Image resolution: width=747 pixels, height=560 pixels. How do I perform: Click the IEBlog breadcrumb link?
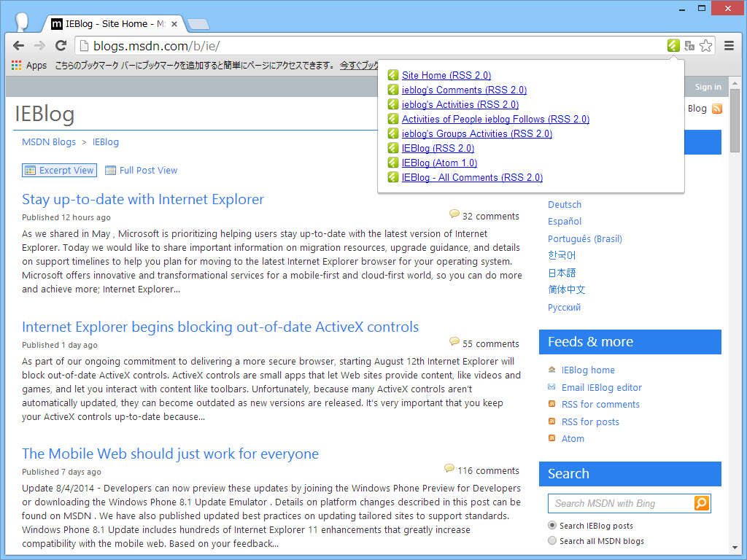tap(106, 142)
